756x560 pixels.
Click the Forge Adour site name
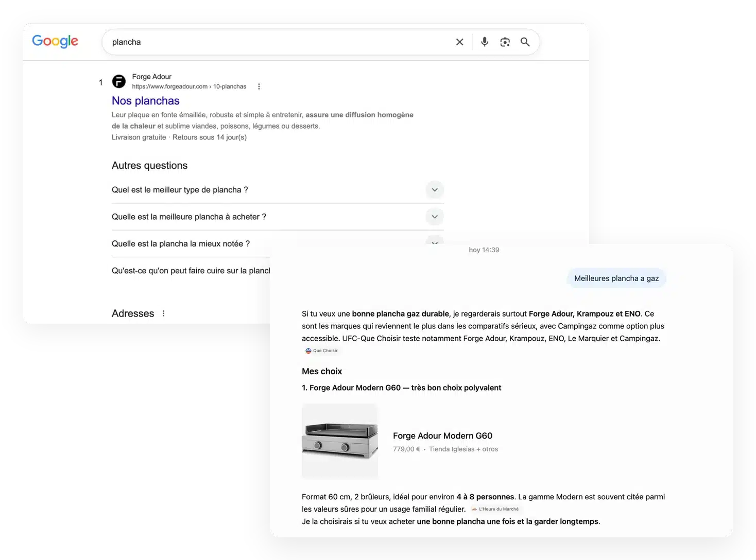click(x=152, y=77)
